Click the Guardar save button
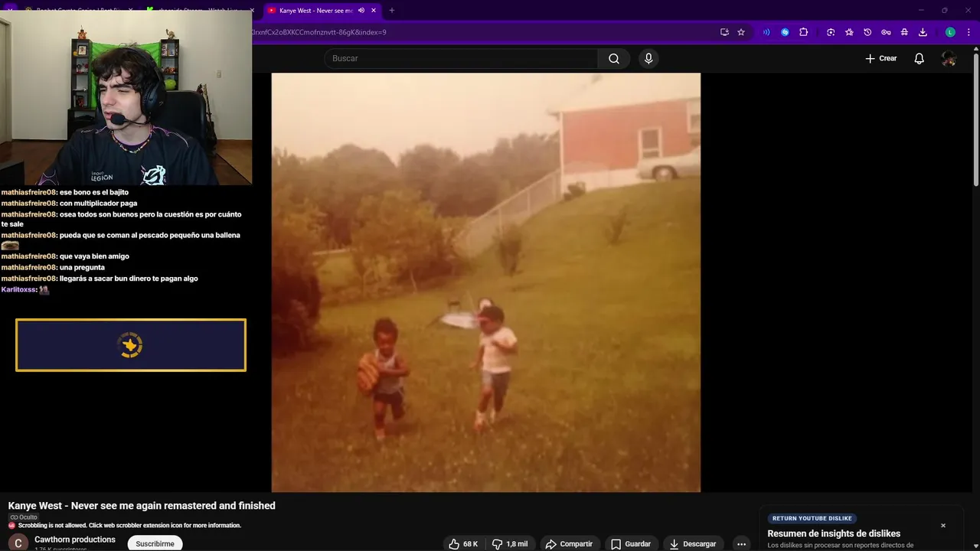Image resolution: width=980 pixels, height=551 pixels. (630, 544)
